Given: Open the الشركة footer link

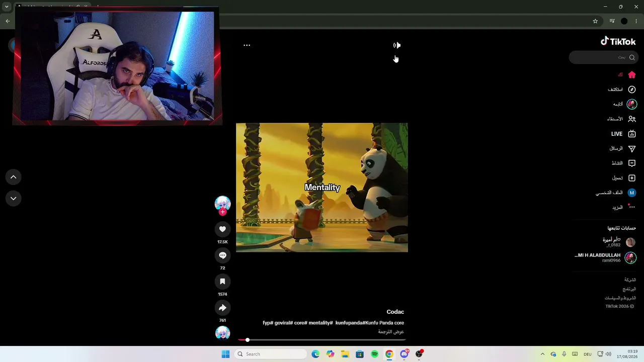Looking at the screenshot, I should 630,280.
